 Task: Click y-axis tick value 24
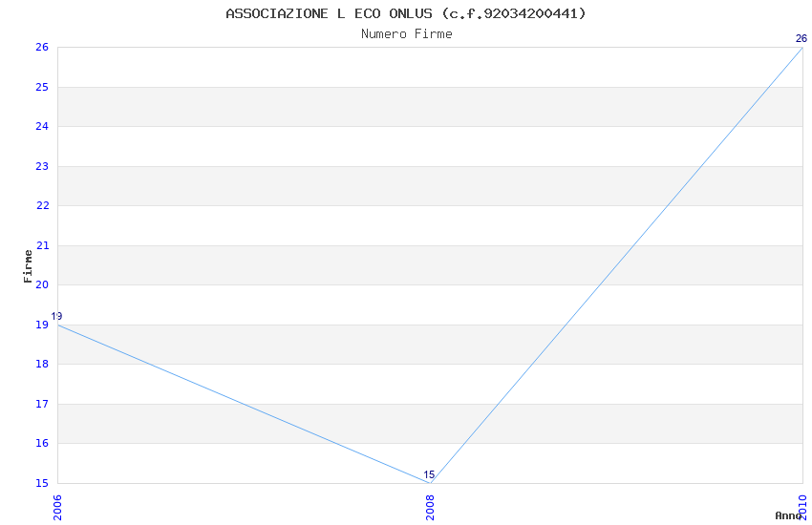(42, 126)
